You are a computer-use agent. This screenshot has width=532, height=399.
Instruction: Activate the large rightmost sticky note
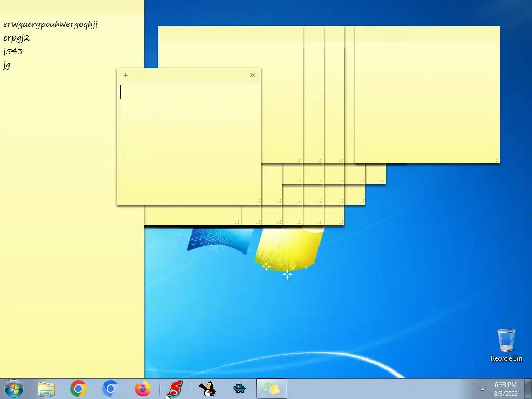[427, 95]
